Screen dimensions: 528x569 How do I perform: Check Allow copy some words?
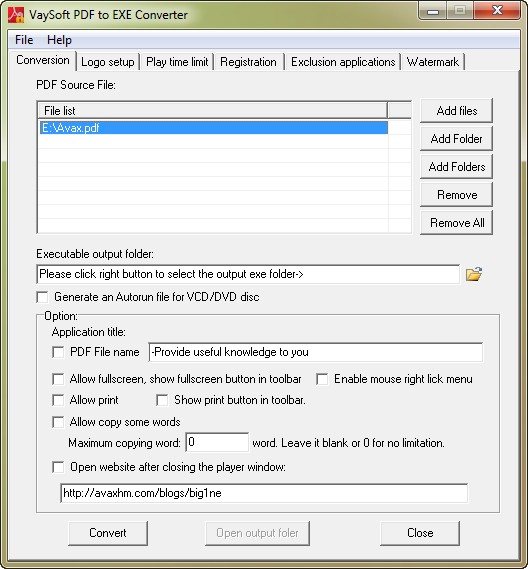tap(58, 422)
